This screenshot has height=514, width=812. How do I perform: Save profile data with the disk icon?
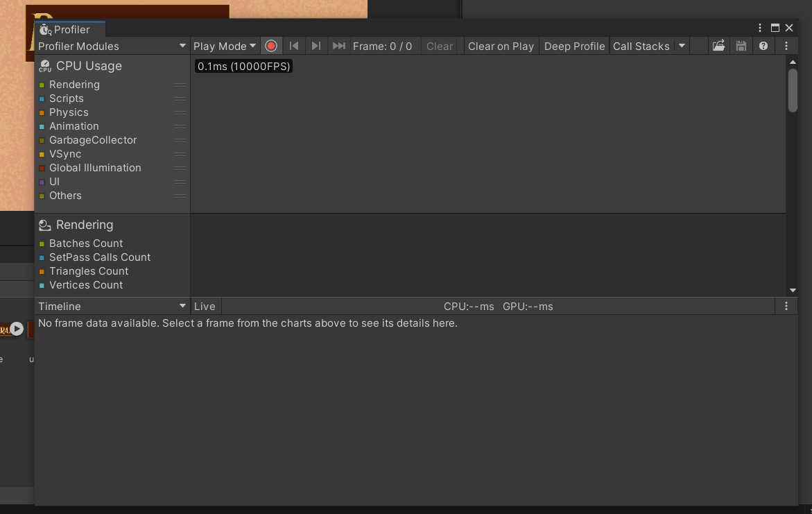click(x=741, y=45)
